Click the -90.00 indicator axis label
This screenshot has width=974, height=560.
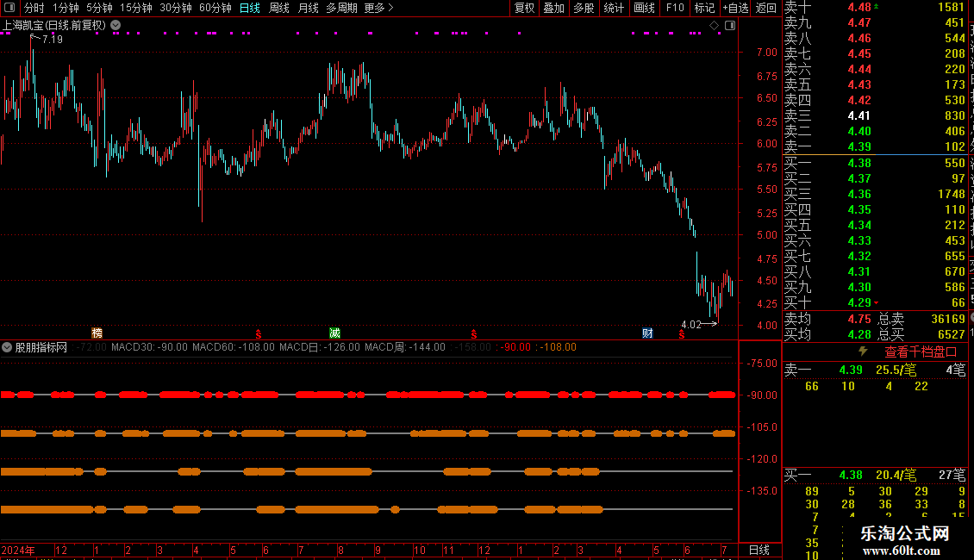[x=761, y=395]
